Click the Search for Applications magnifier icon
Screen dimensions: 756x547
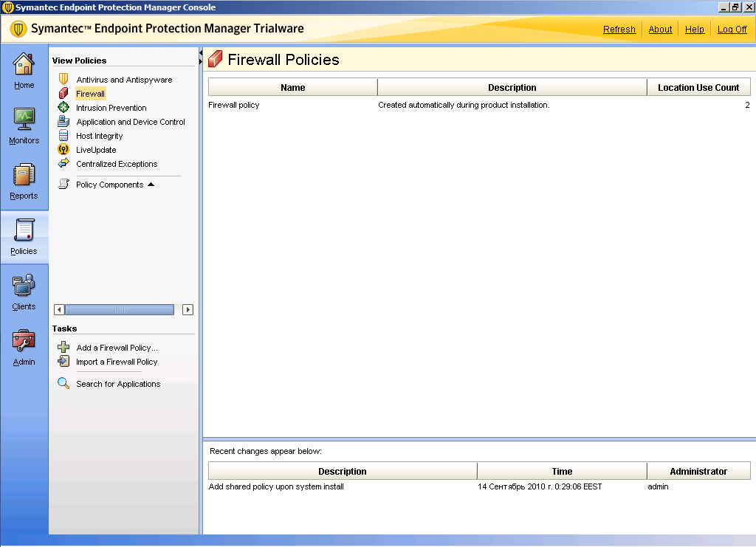tap(63, 383)
